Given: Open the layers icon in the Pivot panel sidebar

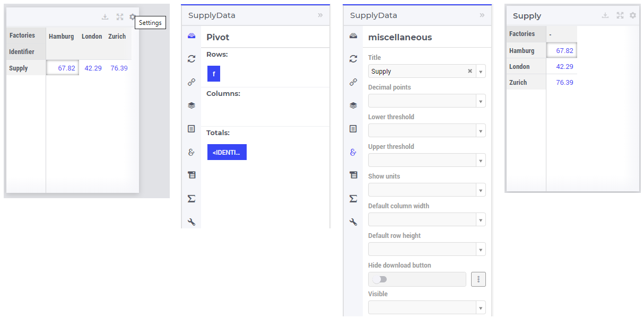Looking at the screenshot, I should coord(192,105).
